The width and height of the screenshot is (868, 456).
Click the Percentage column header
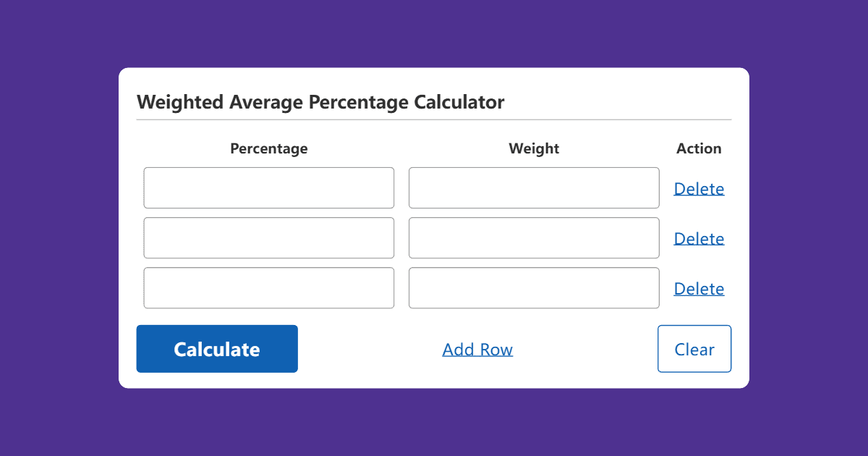[x=268, y=148]
